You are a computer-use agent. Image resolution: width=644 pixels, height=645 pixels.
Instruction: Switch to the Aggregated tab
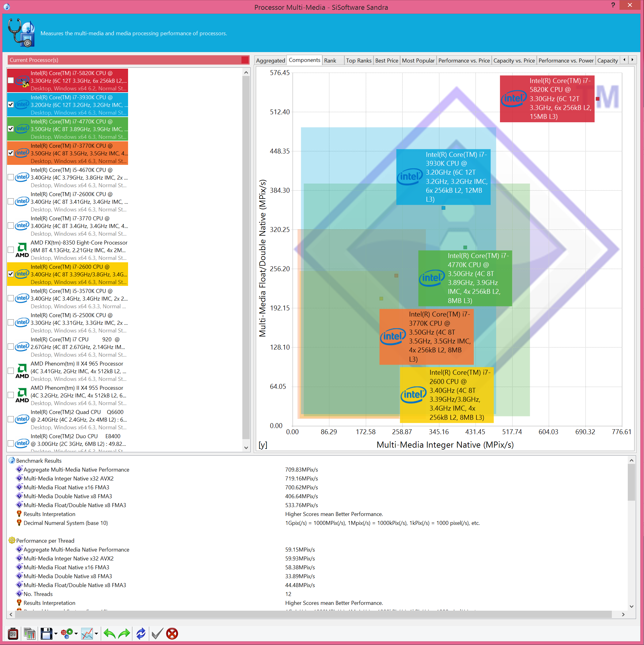(271, 60)
